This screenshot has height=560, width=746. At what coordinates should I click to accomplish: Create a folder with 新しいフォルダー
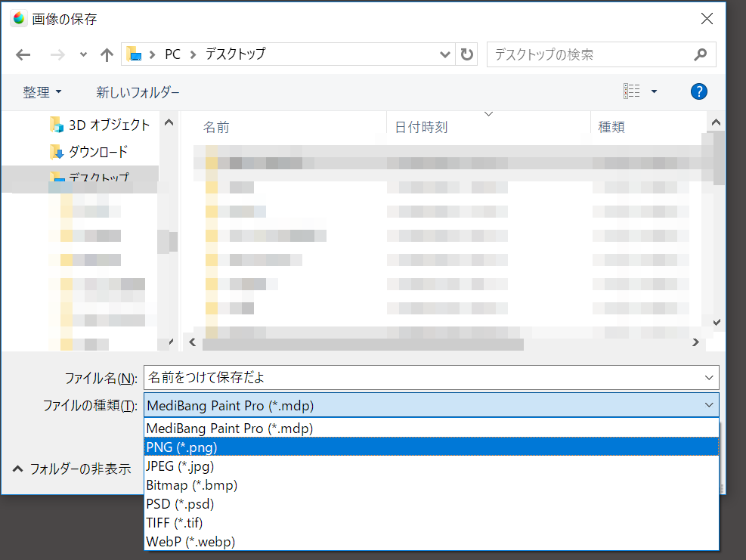point(138,92)
